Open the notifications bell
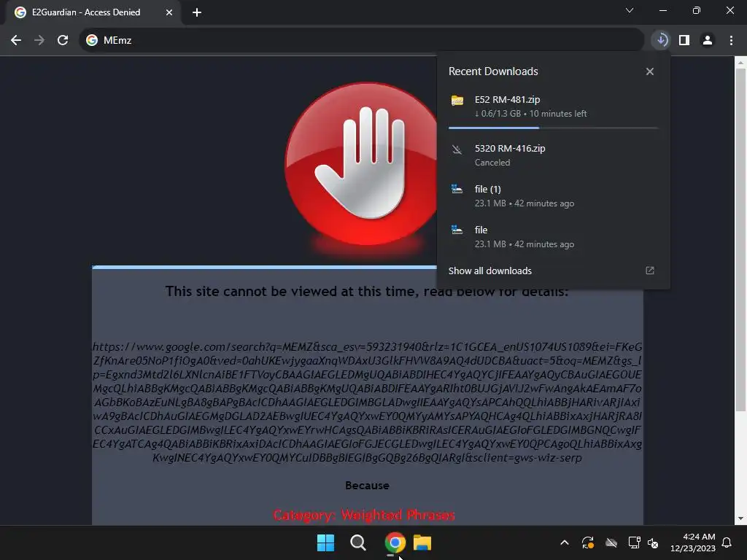This screenshot has height=560, width=747. click(727, 542)
